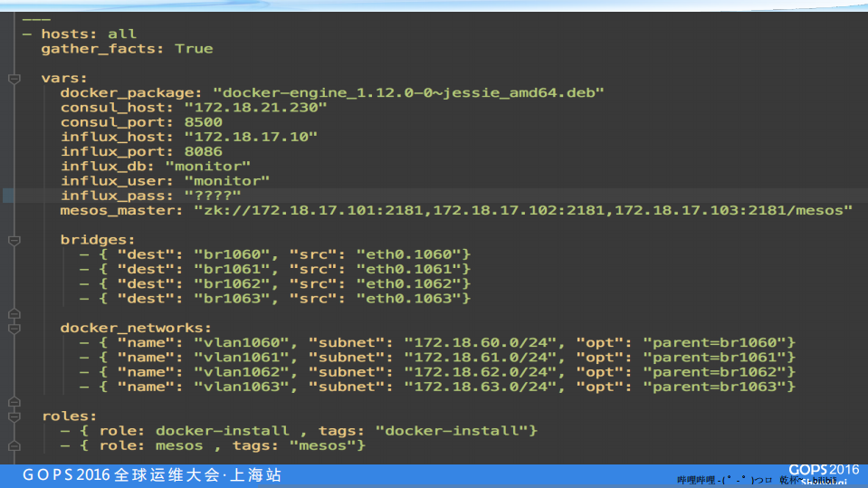Place cursor on hosts: all line
This screenshot has width=868, height=488.
point(89,33)
